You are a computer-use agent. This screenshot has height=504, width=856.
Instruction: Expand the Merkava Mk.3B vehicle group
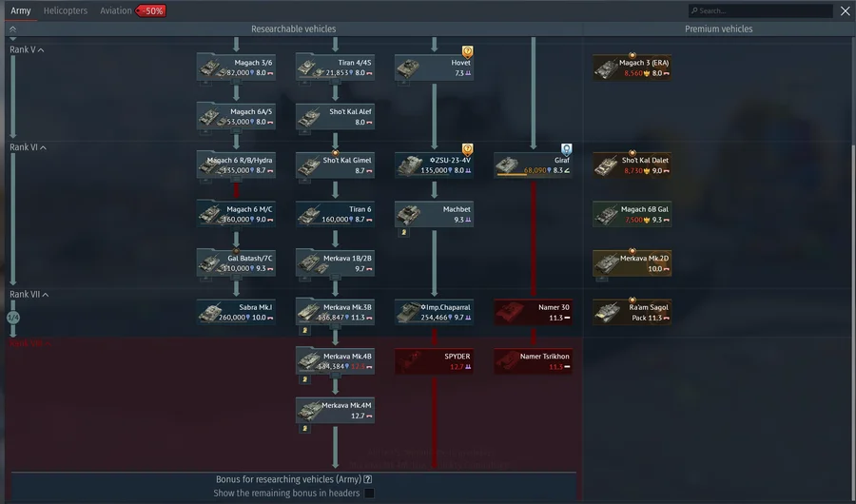[x=304, y=330]
